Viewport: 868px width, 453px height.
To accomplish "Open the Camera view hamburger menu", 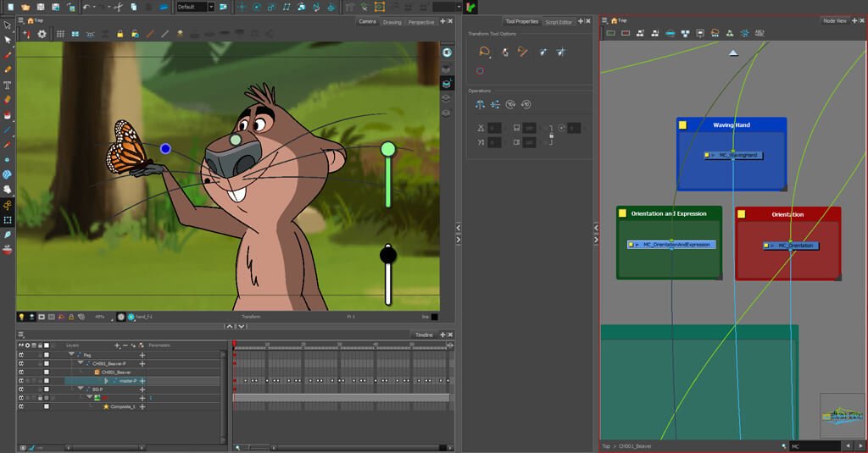I will click(20, 20).
